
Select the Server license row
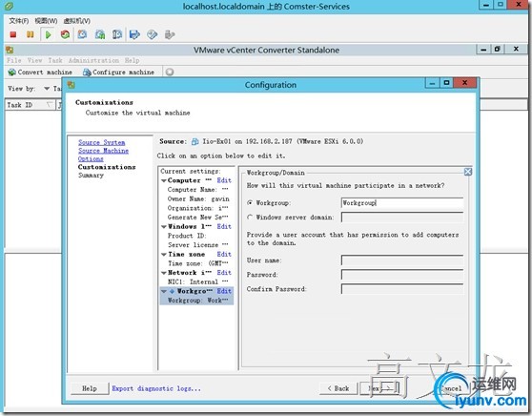click(198, 245)
